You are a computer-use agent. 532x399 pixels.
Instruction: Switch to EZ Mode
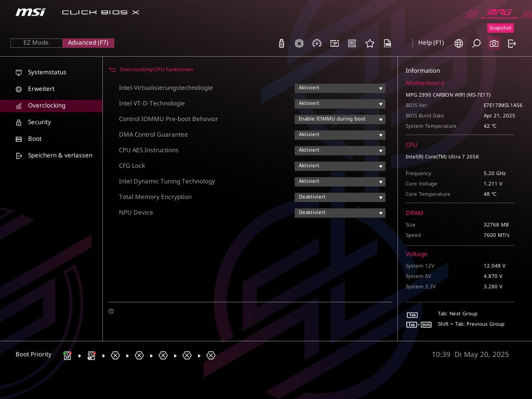point(36,43)
